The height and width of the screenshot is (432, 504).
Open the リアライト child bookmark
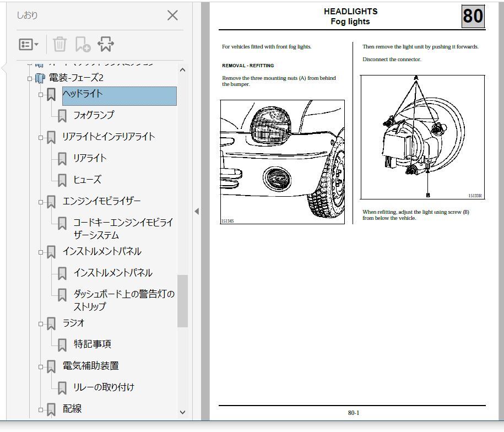tap(90, 158)
